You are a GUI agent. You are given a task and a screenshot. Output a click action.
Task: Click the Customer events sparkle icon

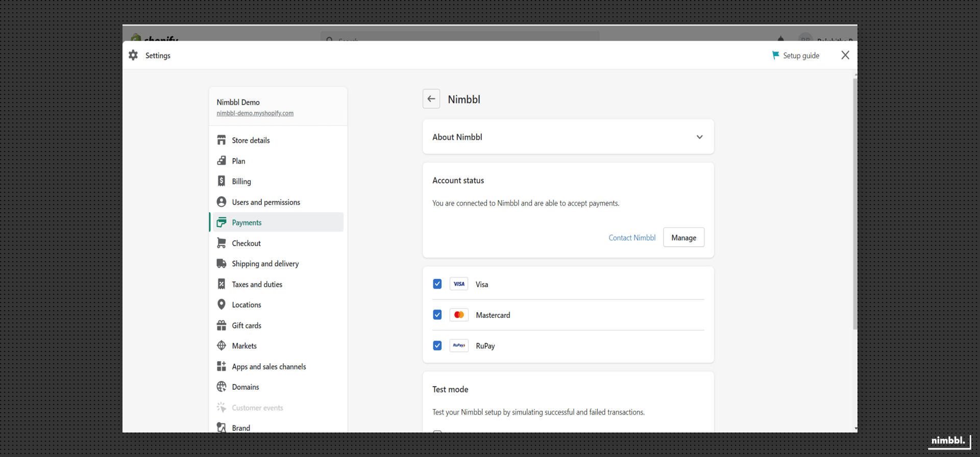click(x=222, y=408)
